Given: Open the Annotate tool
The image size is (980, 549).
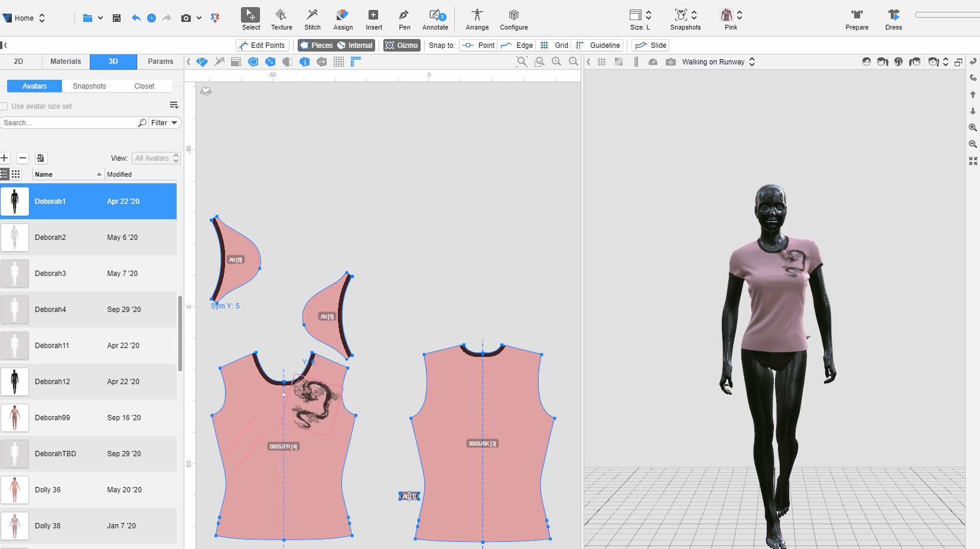Looking at the screenshot, I should click(435, 19).
